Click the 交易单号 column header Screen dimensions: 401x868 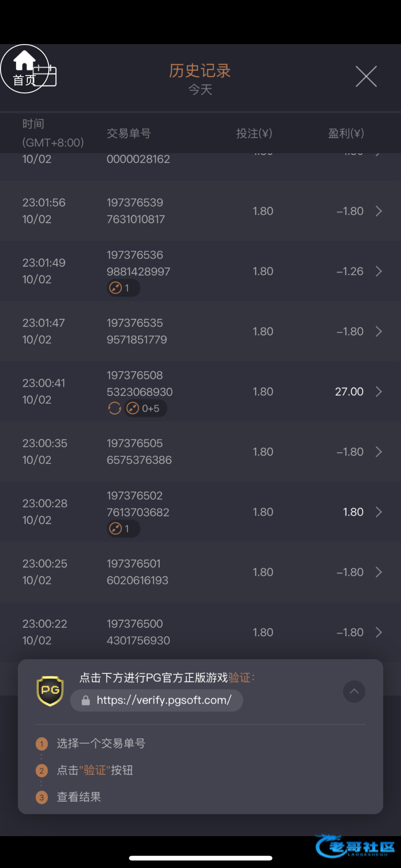point(129,133)
